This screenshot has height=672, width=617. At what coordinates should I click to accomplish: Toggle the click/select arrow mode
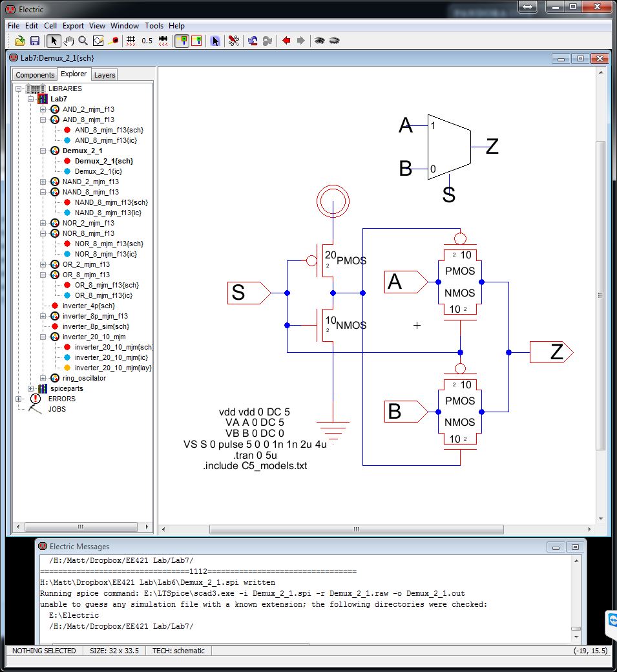coord(54,41)
